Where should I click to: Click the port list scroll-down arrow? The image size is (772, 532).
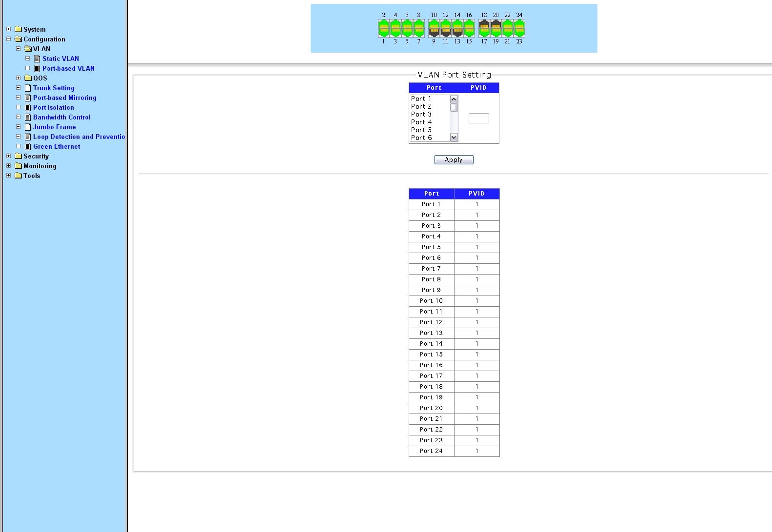coord(454,138)
